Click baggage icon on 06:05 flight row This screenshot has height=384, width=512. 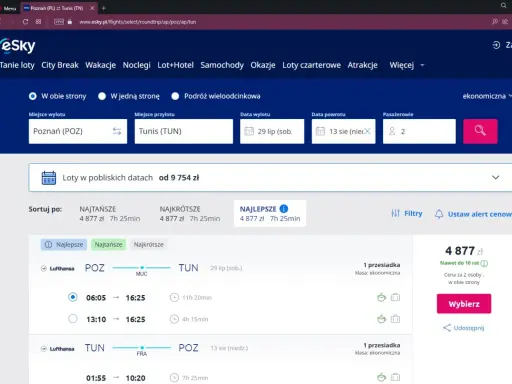(x=395, y=297)
